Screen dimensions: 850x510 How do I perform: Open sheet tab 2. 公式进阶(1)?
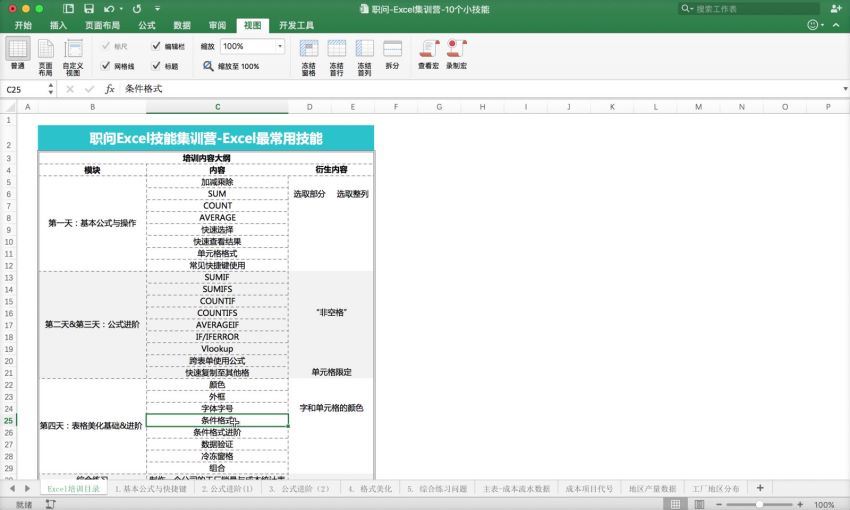pyautogui.click(x=227, y=488)
